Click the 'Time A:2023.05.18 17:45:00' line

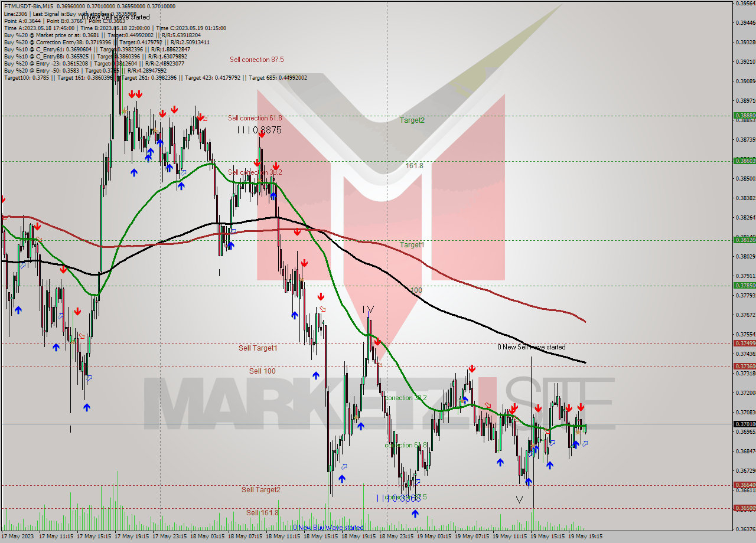(x=115, y=28)
